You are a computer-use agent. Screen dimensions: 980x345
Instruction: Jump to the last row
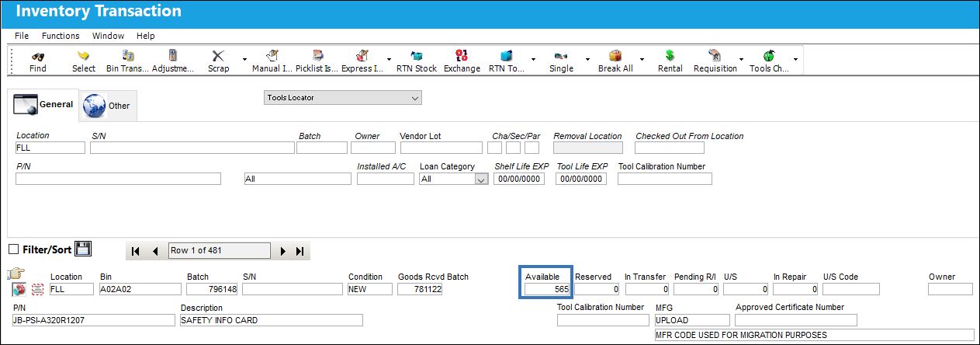click(x=301, y=251)
